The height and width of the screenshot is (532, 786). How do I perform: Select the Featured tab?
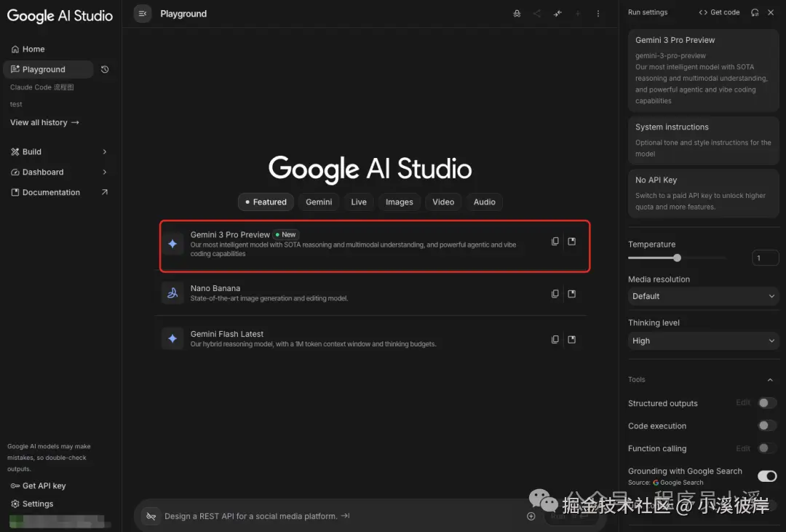coord(266,202)
